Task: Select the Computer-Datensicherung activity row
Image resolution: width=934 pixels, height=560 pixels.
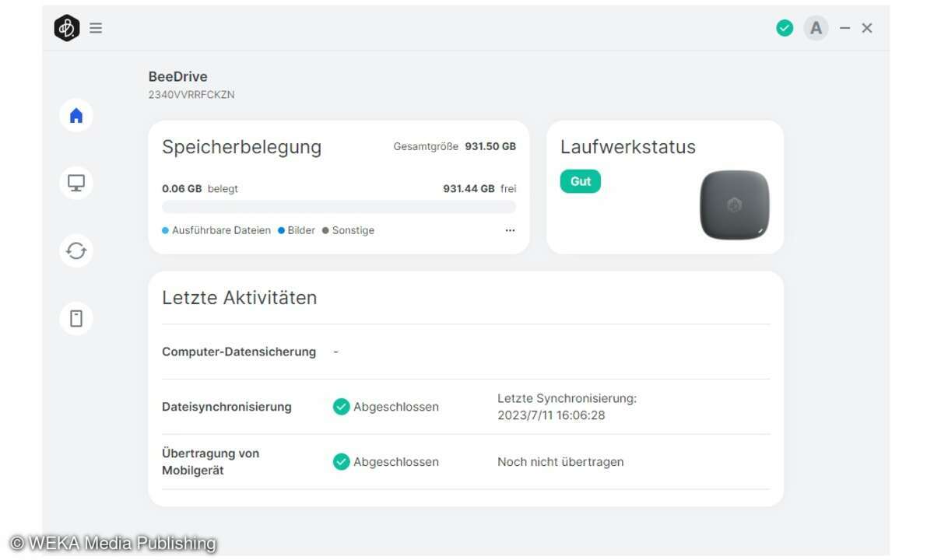Action: tap(239, 352)
